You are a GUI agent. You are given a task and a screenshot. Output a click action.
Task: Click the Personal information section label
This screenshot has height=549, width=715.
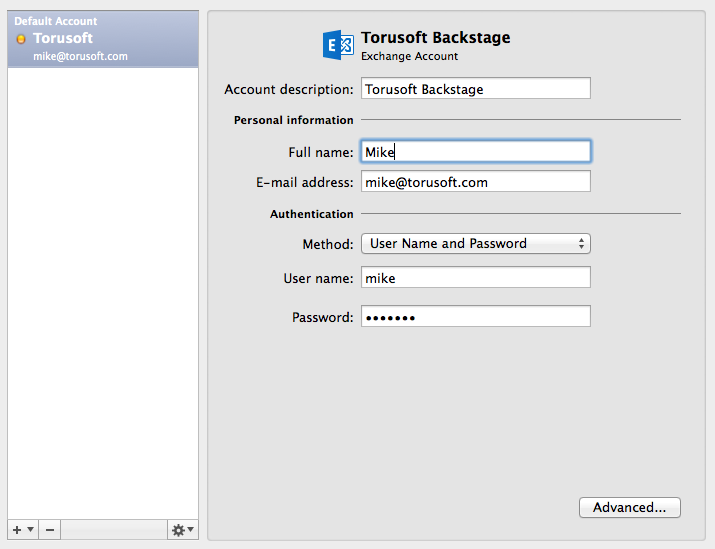pyautogui.click(x=294, y=120)
